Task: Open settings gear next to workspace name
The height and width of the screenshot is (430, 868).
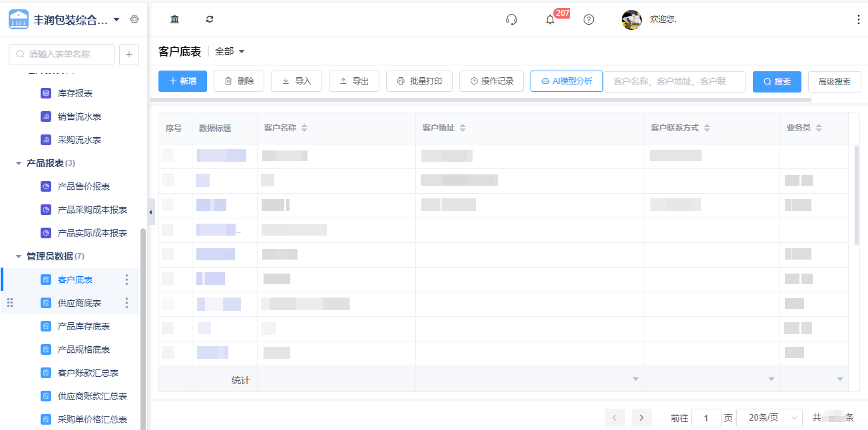Action: click(134, 19)
